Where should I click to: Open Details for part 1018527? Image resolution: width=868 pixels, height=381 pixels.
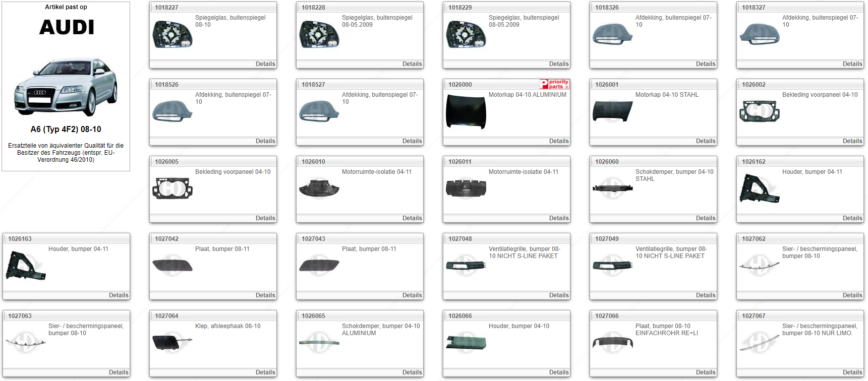[x=412, y=141]
